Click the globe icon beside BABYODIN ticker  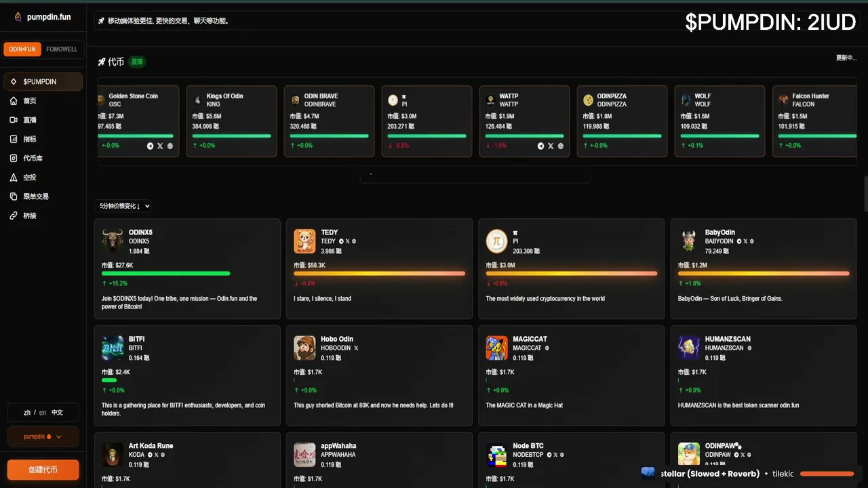point(751,241)
